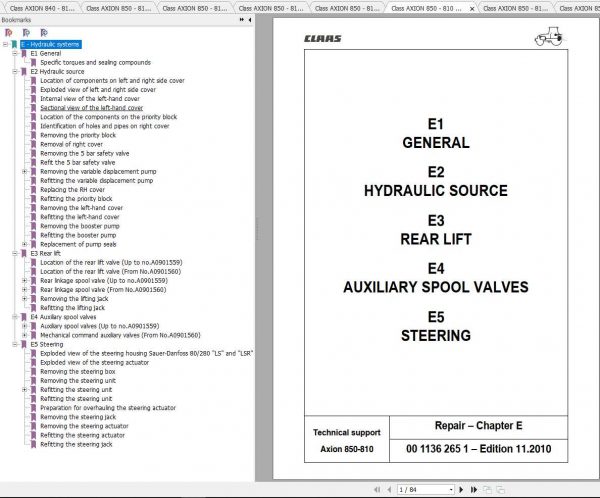Image resolution: width=600 pixels, height=498 pixels.
Task: Select Specific torques and sealing compounds bookmark
Action: (95, 62)
